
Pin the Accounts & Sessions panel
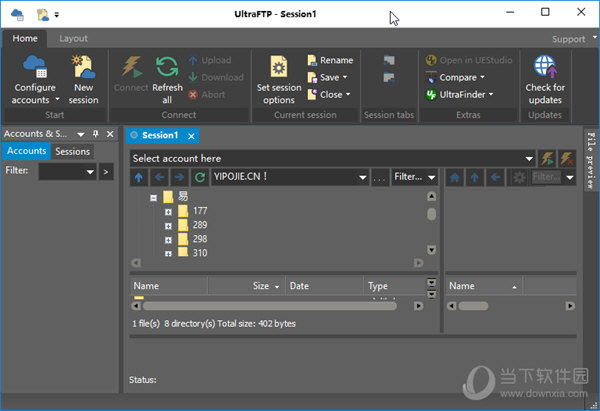coord(96,134)
